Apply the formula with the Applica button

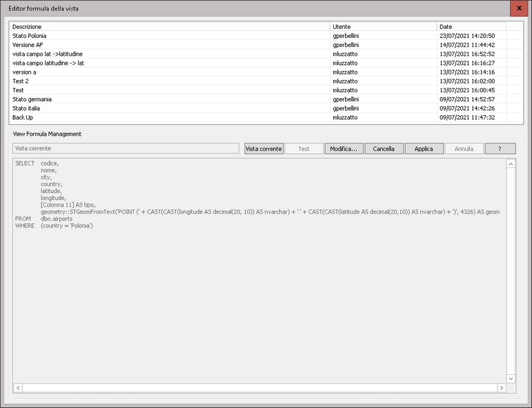[x=424, y=149]
